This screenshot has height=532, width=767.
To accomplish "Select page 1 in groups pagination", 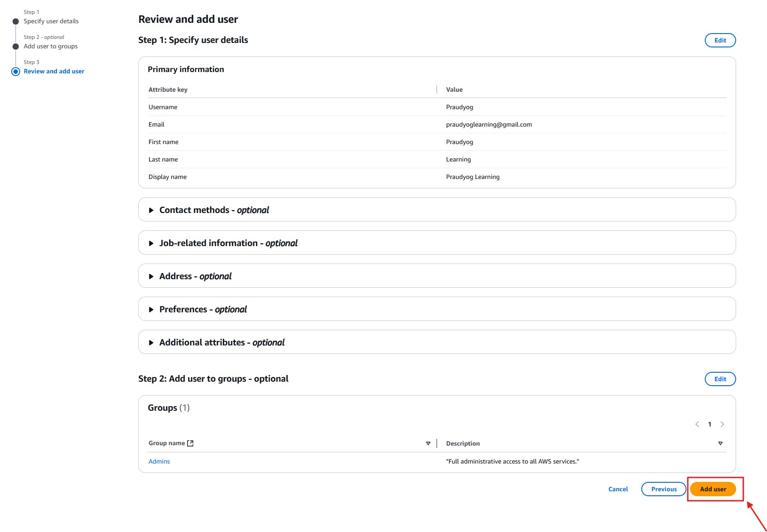I will point(710,424).
